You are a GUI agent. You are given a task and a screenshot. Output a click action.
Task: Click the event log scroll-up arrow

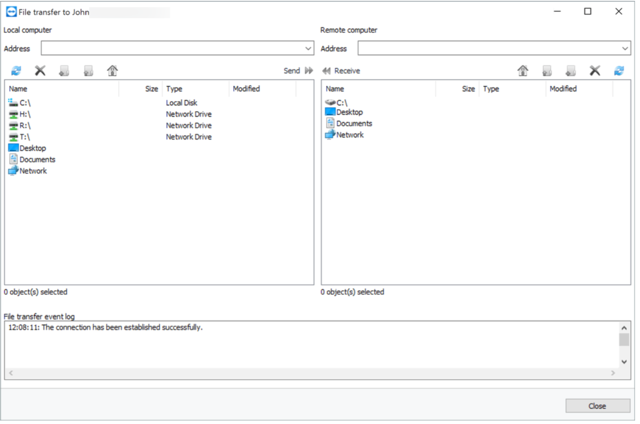click(x=624, y=328)
